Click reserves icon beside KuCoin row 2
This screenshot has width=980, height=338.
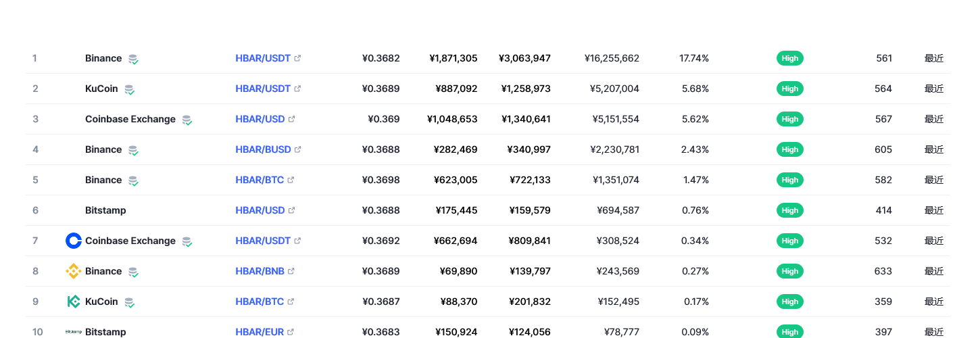130,89
